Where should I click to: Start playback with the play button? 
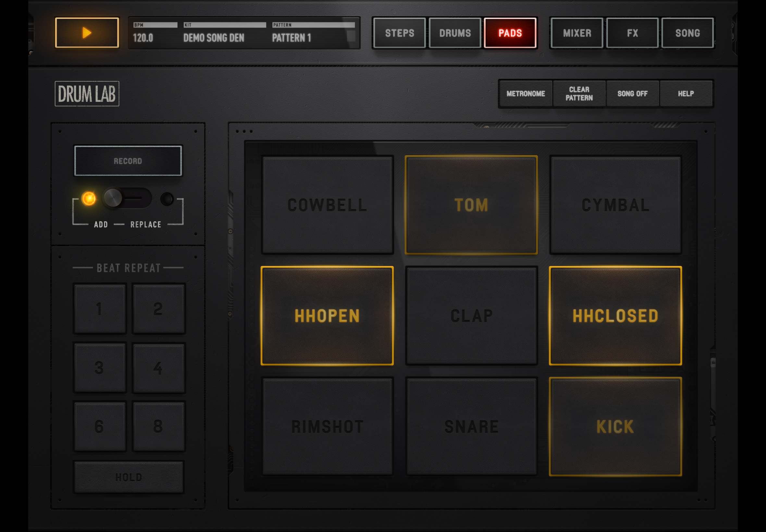coord(87,33)
